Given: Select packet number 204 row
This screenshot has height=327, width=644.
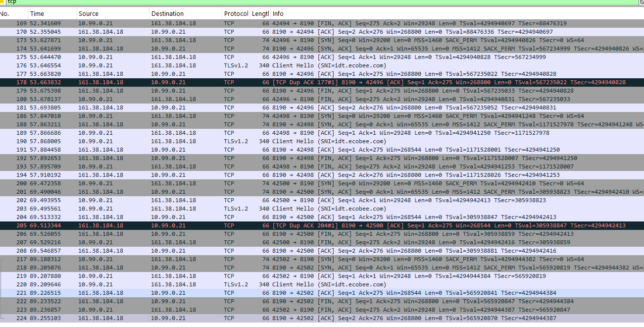Looking at the screenshot, I should click(322, 217).
